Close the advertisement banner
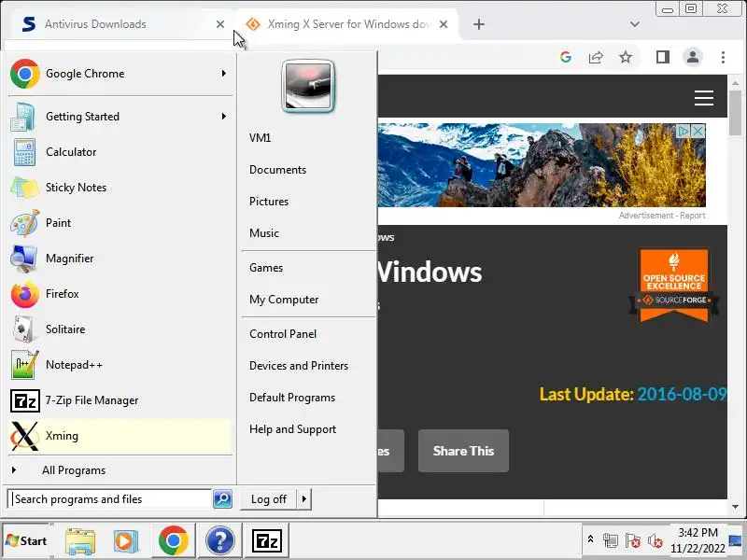747x560 pixels. tap(698, 131)
